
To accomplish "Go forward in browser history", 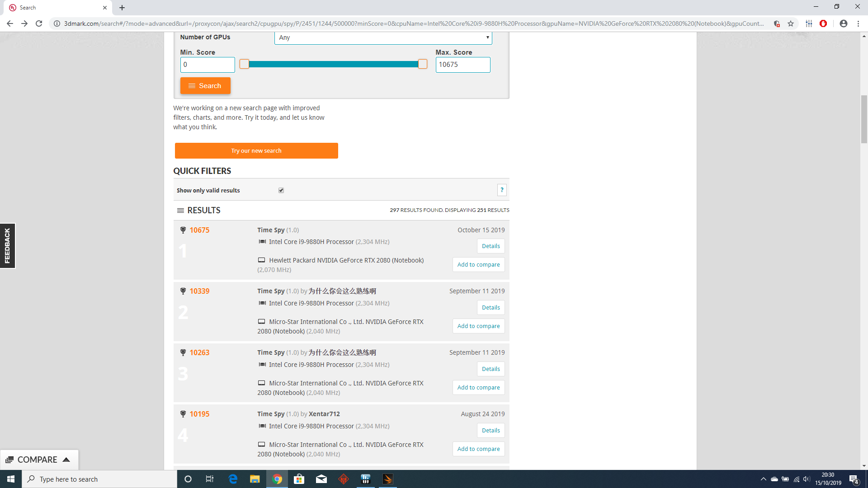I will point(24,23).
